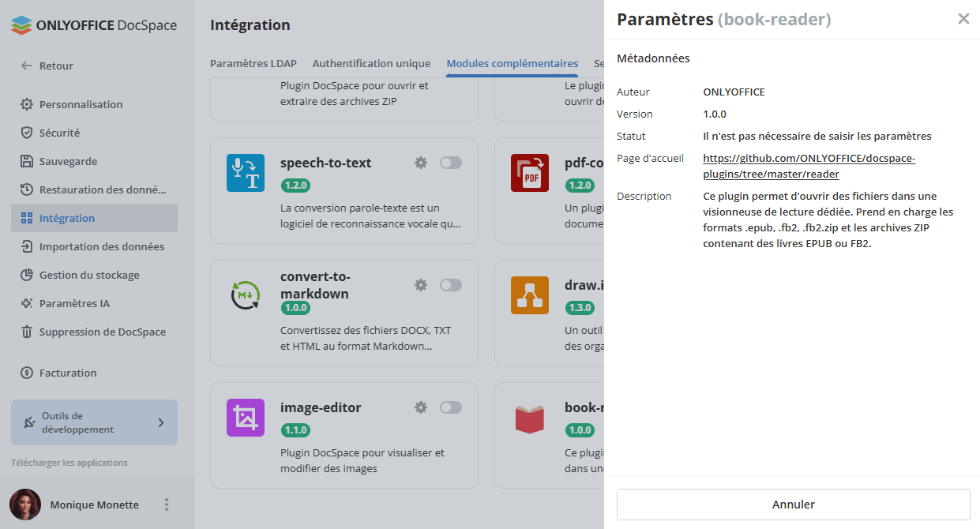This screenshot has width=980, height=529.
Task: Click the Intégration grid icon
Action: coord(27,218)
